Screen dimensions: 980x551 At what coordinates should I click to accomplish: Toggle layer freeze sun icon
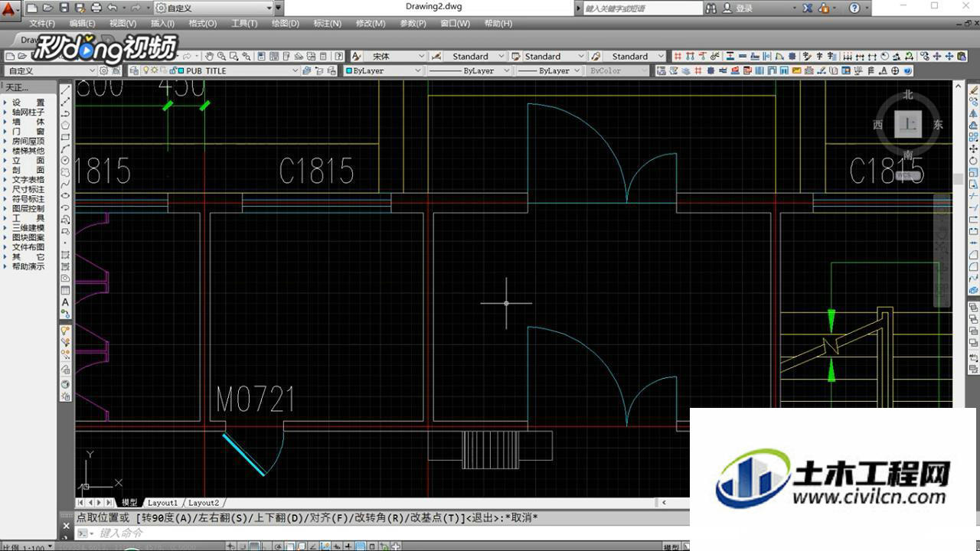coord(154,70)
